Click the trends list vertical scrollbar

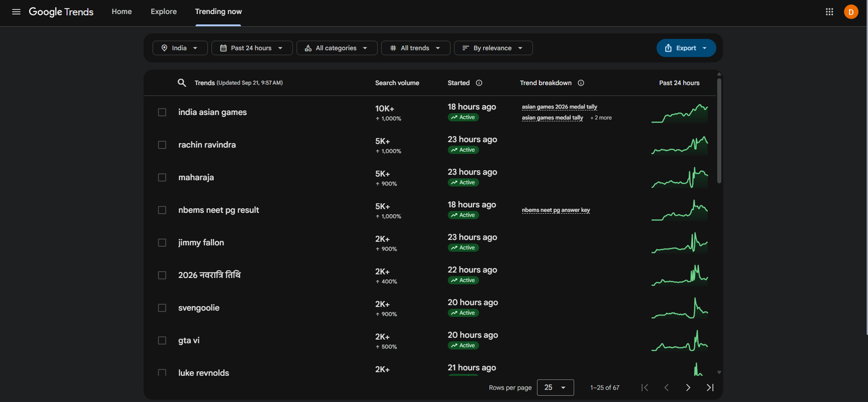click(719, 131)
